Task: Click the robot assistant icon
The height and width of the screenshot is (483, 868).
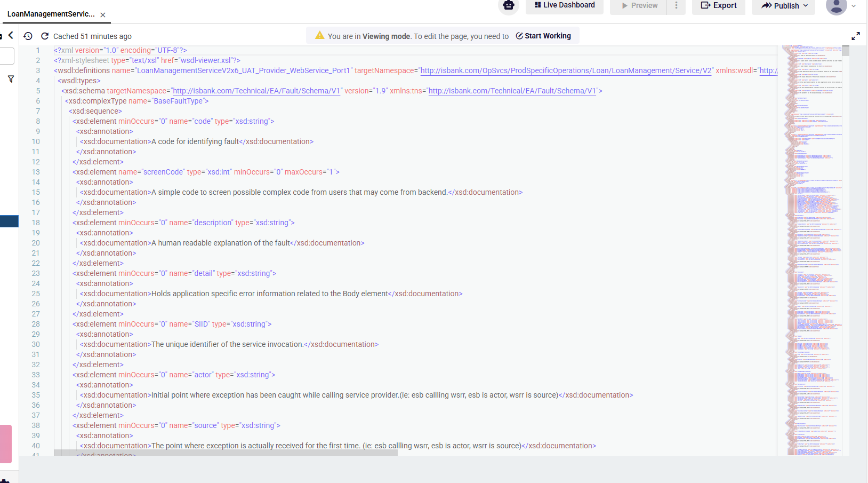Action: coord(508,5)
